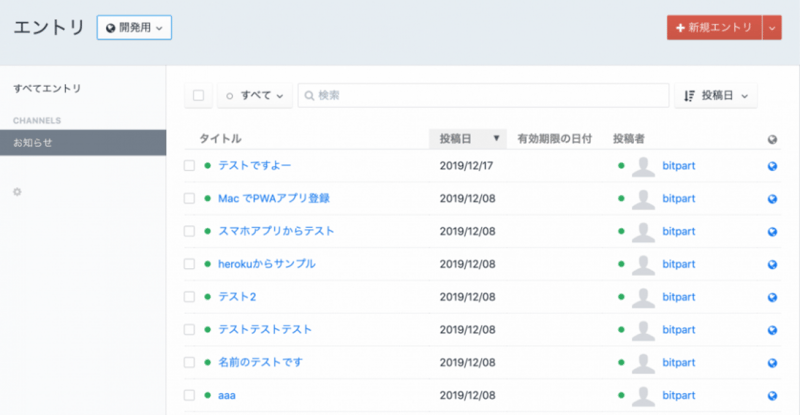The image size is (800, 415).
Task: Click author avatar in テスト2 row
Action: click(645, 297)
